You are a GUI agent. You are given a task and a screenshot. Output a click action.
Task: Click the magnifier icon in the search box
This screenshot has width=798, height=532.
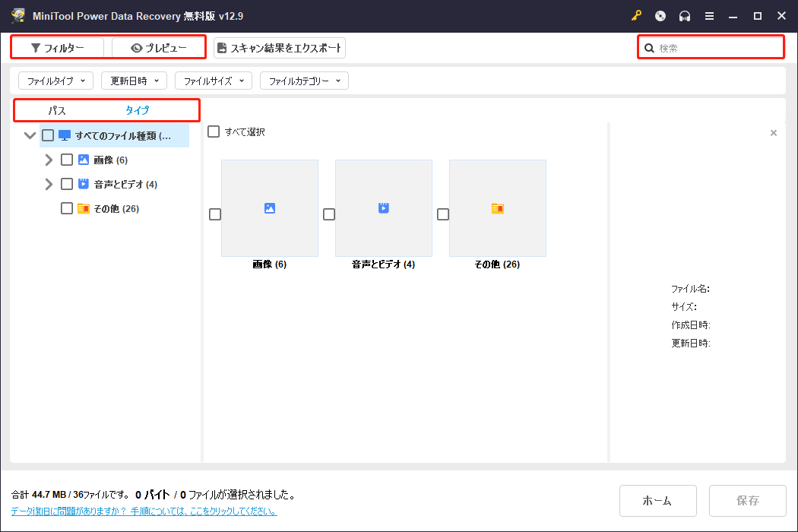[x=649, y=48]
